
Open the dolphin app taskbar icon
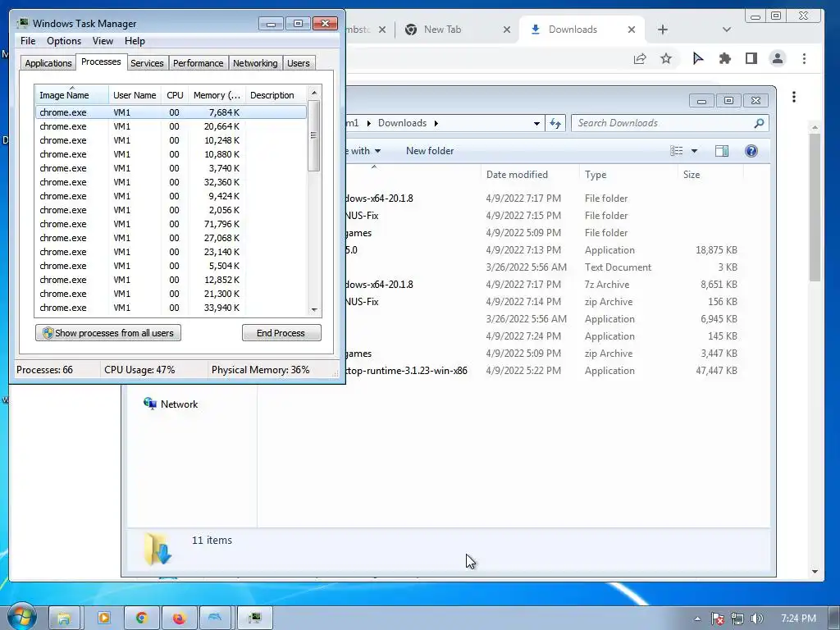[215, 619]
